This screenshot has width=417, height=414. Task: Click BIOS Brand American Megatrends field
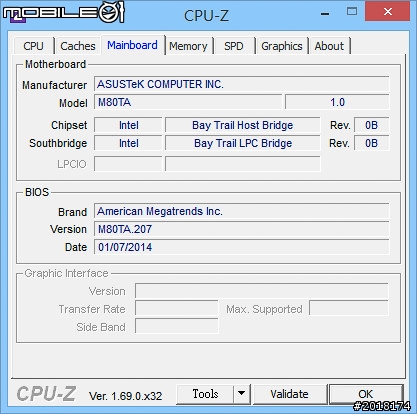point(241,211)
